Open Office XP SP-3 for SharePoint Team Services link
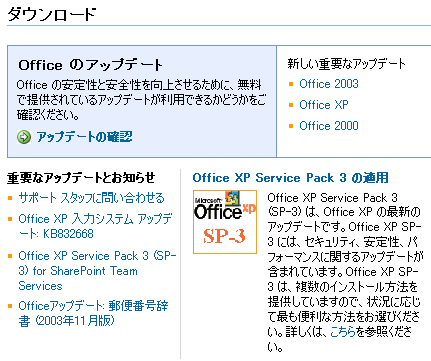Screen dimensions: 431x361 coord(97,271)
